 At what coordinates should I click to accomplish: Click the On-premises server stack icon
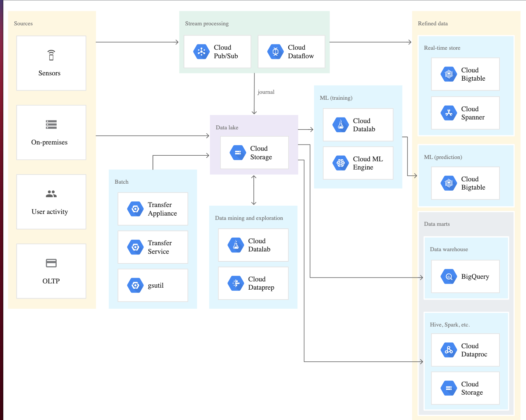tap(51, 124)
